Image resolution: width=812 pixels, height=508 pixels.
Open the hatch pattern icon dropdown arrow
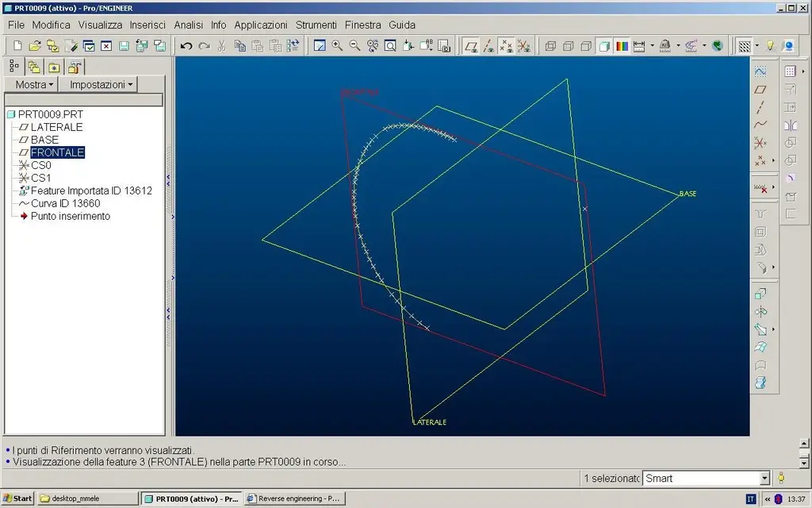tap(756, 45)
